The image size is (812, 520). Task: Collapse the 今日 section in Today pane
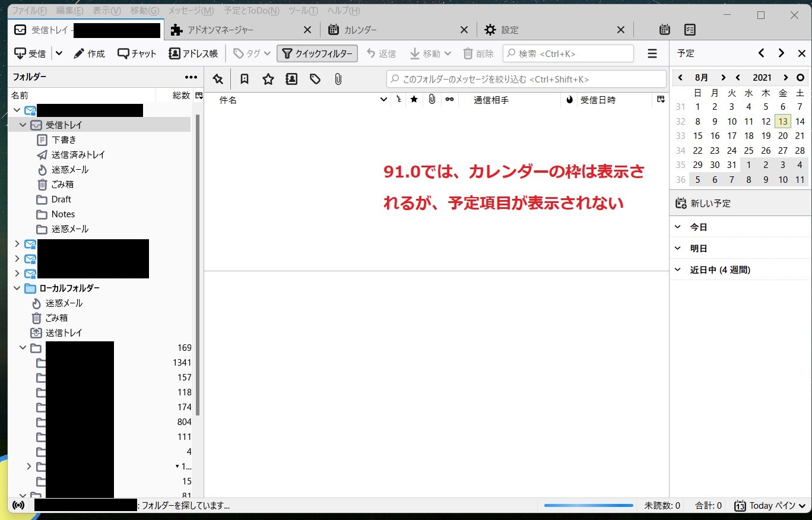(678, 227)
